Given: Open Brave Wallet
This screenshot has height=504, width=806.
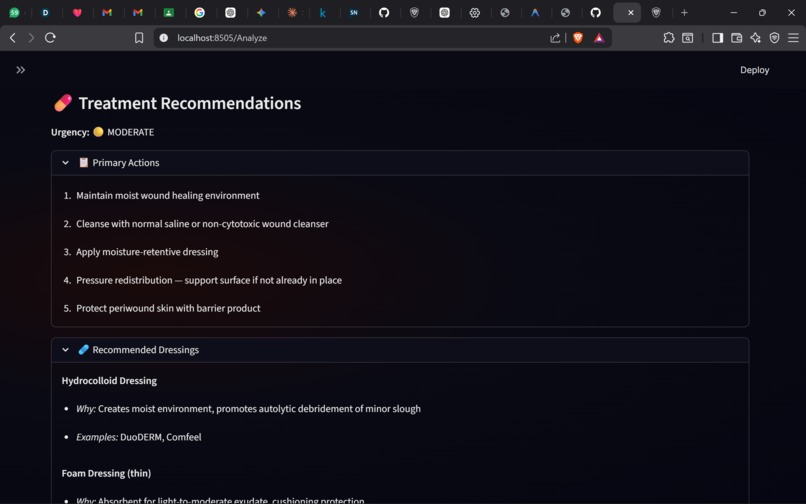Looking at the screenshot, I should click(x=737, y=38).
